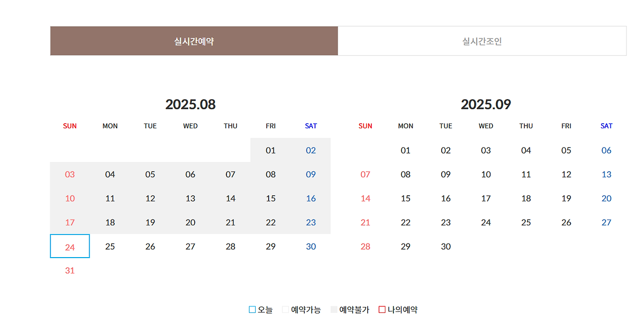Click the 2025.08 month heading

click(x=190, y=104)
